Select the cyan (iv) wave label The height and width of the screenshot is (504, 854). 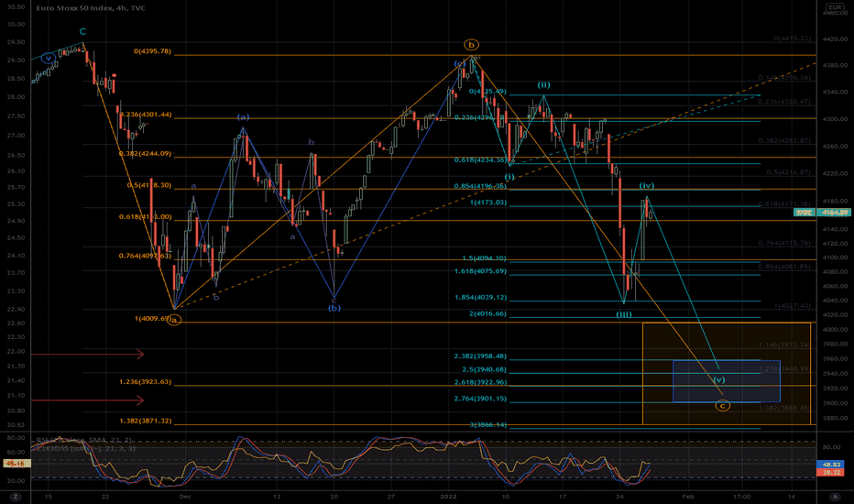pyautogui.click(x=647, y=186)
